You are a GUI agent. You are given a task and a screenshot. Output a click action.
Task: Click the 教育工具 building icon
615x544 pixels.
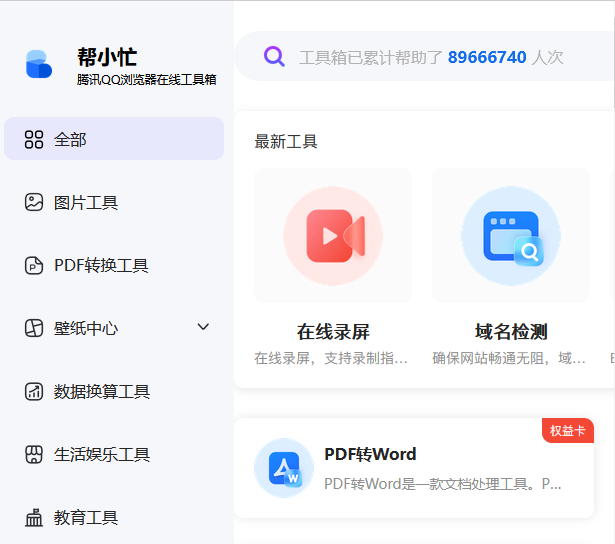(34, 517)
